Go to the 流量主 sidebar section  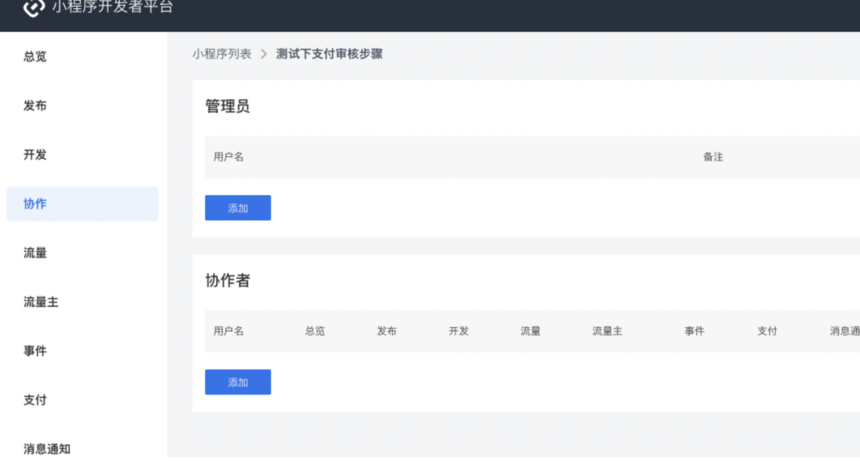point(41,302)
